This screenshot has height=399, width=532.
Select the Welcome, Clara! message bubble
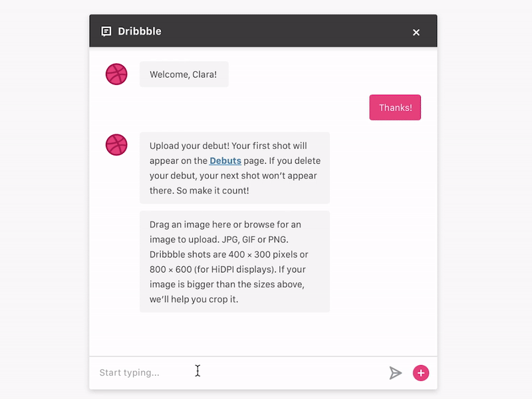point(184,74)
